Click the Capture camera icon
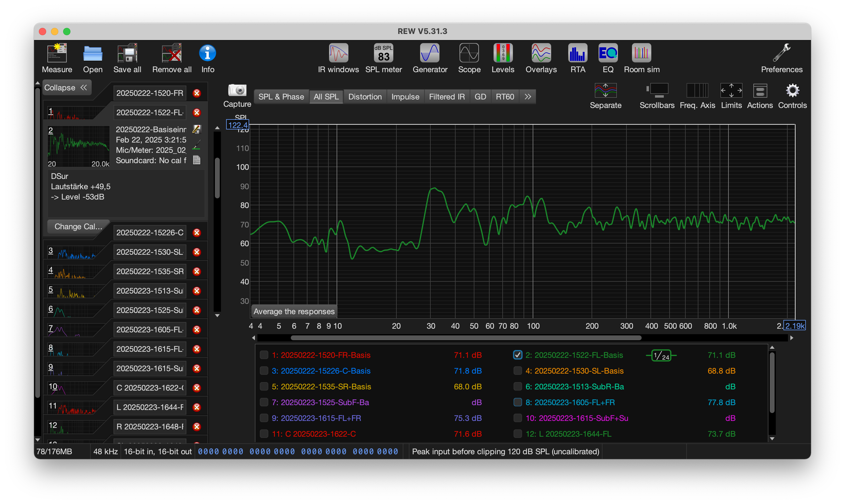This screenshot has width=845, height=504. point(237,91)
